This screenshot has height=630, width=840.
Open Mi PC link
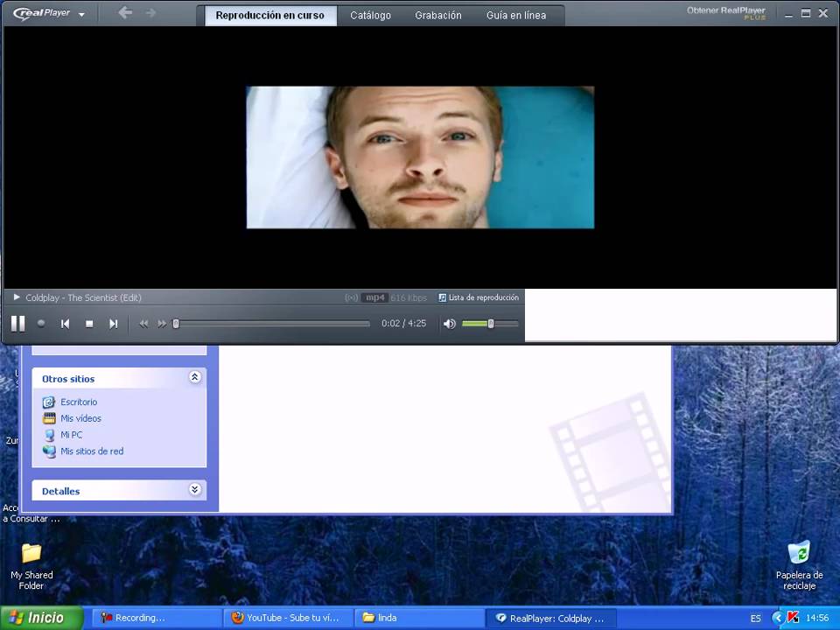[x=71, y=435]
